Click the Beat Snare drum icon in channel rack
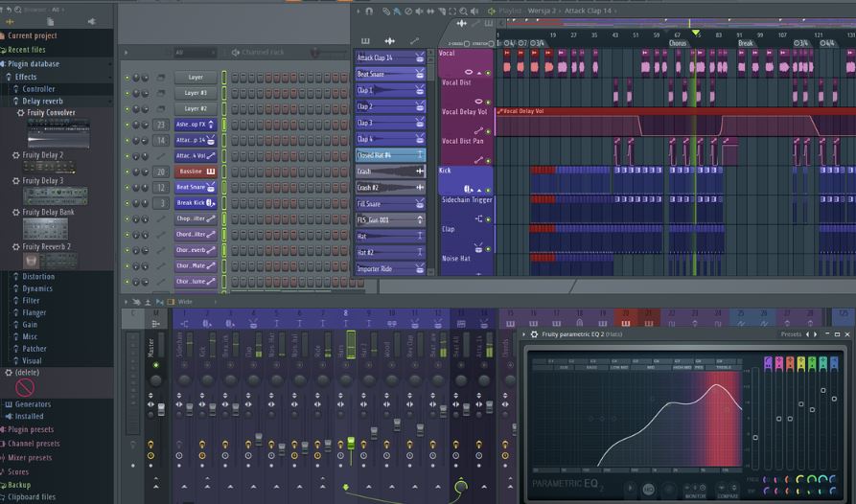 [211, 187]
